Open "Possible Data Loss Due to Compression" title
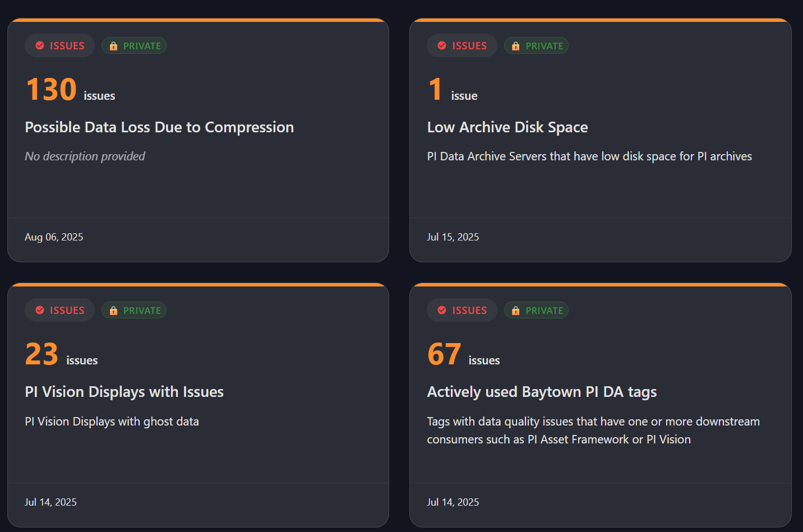The image size is (803, 532). pos(159,127)
